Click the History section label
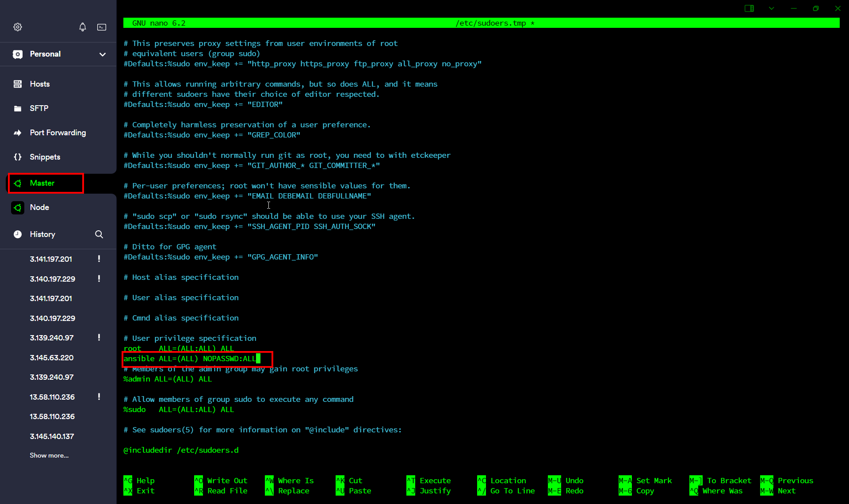The height and width of the screenshot is (504, 849). [42, 234]
